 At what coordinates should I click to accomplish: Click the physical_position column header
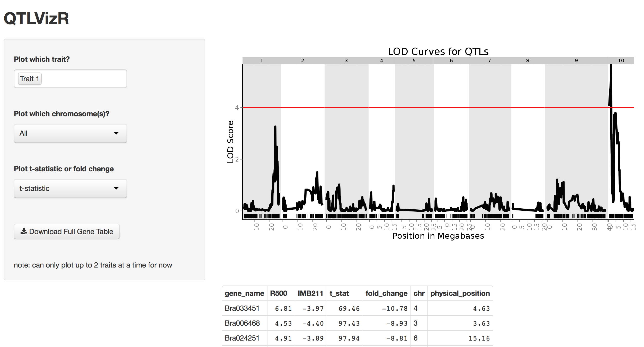coord(460,293)
